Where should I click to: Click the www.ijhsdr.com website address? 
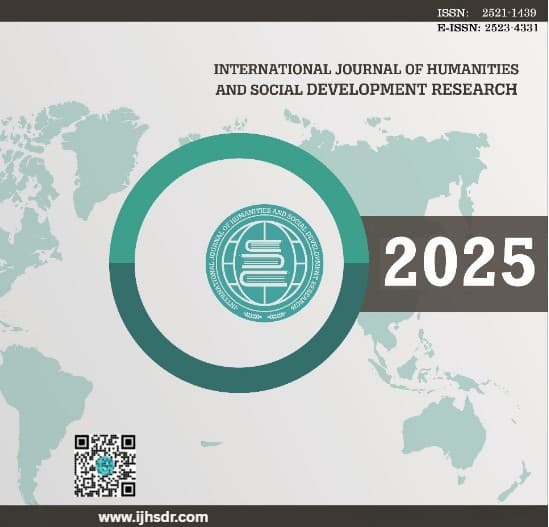coord(153,517)
